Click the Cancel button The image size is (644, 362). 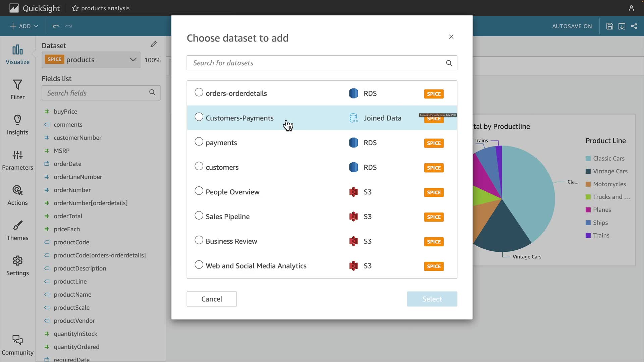(212, 299)
